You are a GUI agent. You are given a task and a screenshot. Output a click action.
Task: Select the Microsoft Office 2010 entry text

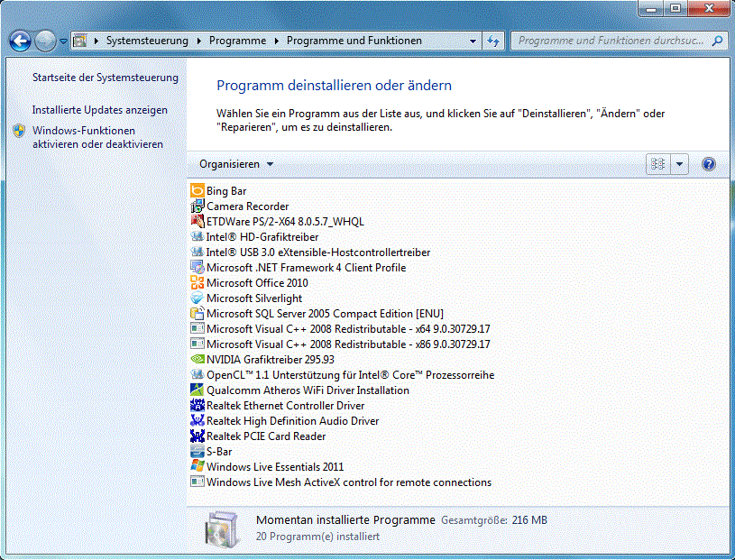click(257, 282)
